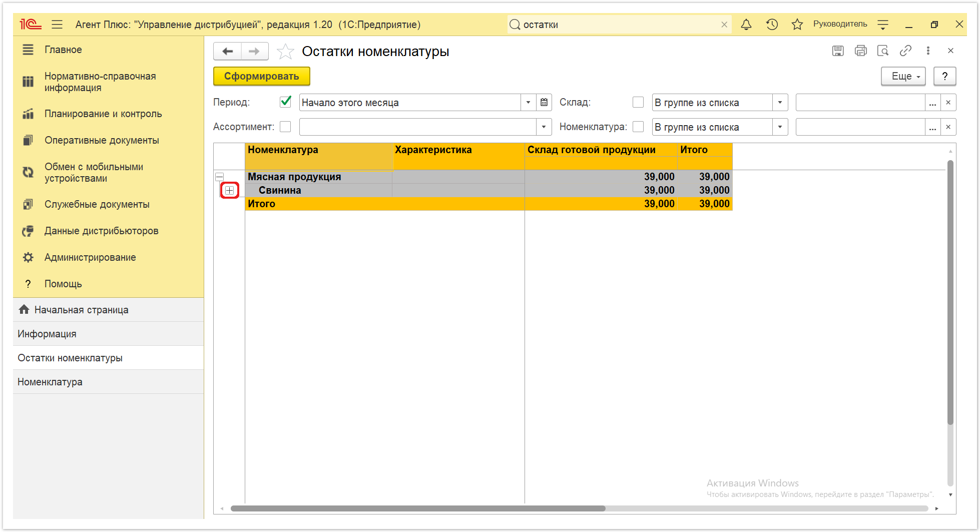This screenshot has width=980, height=532.
Task: Collapse the Мясная продукция group
Action: click(219, 177)
